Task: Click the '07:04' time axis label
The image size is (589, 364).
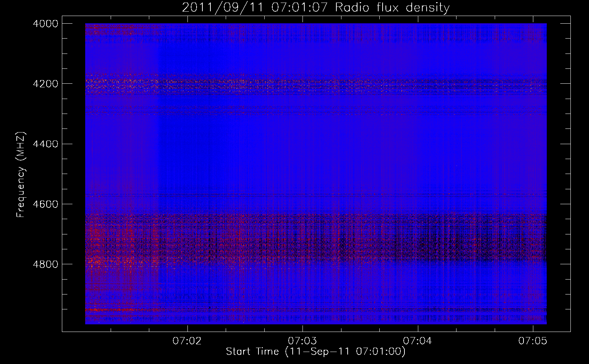Action: point(418,341)
